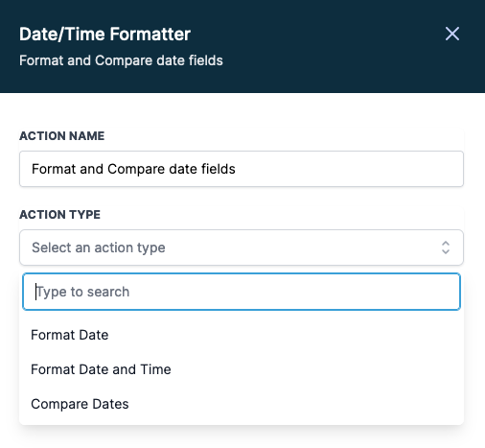Click the up-down chevron icon in Action Type
The image size is (485, 448).
pos(446,248)
